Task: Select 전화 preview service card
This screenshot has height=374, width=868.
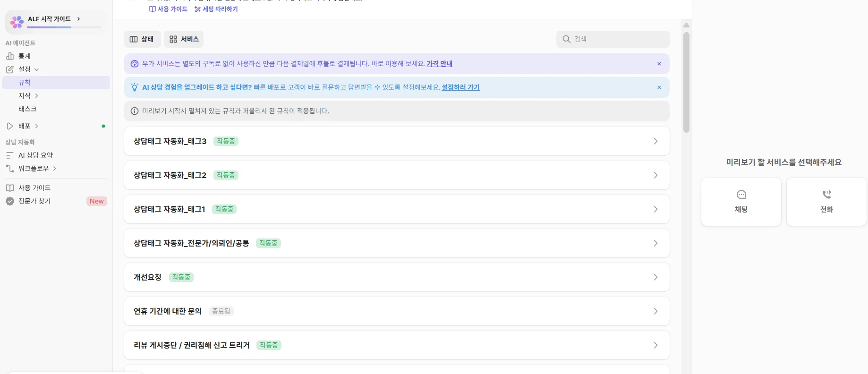Action: [x=826, y=202]
